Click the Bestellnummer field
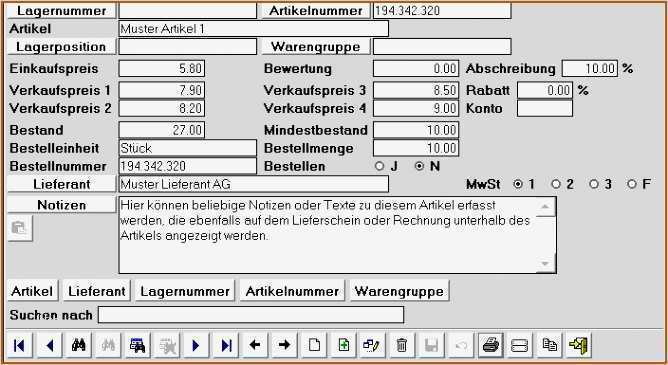 tap(188, 166)
